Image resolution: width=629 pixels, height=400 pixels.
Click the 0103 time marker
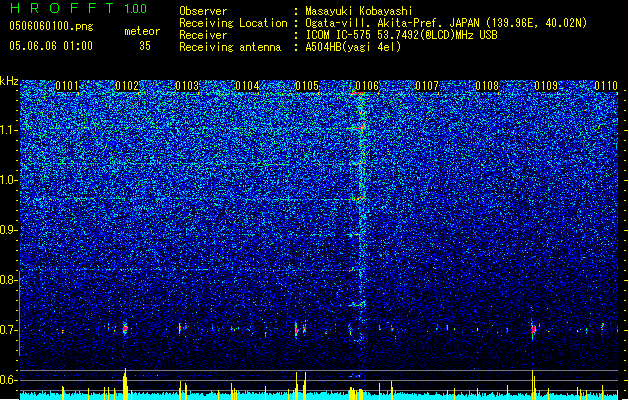(187, 86)
